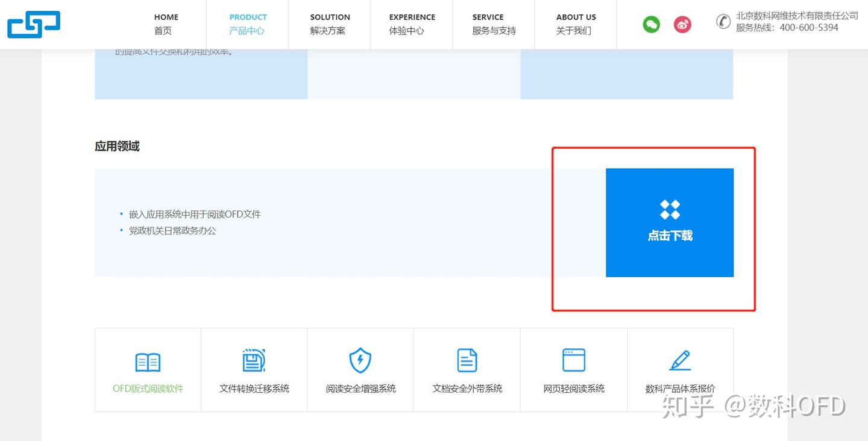Open the ABOUT US 关于我们 menu

tap(576, 24)
